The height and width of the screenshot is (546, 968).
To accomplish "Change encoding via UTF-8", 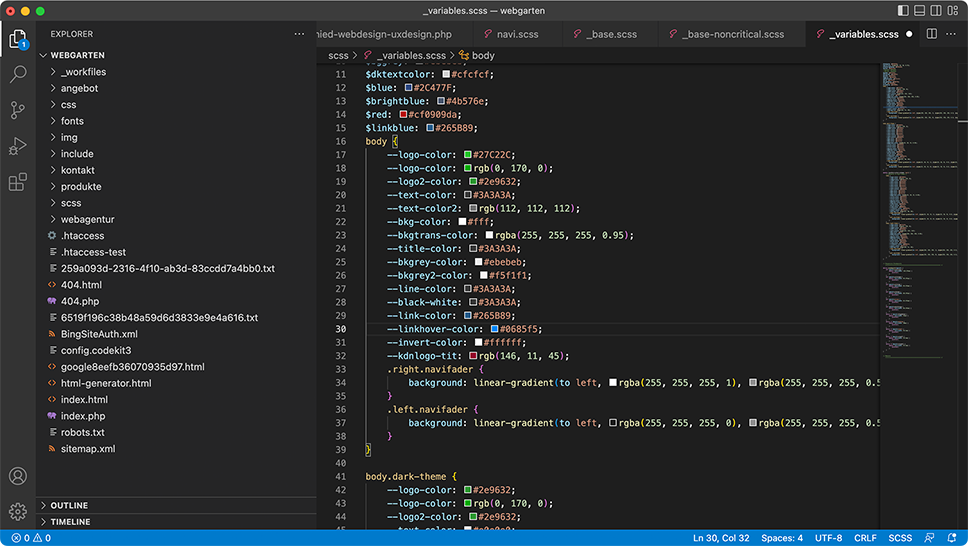I will [828, 538].
